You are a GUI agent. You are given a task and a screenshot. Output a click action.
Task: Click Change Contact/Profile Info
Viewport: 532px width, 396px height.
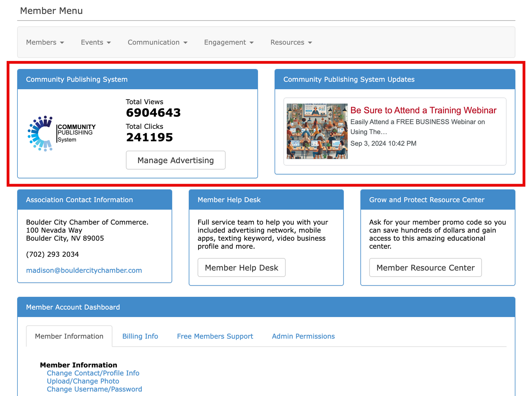[x=93, y=373]
